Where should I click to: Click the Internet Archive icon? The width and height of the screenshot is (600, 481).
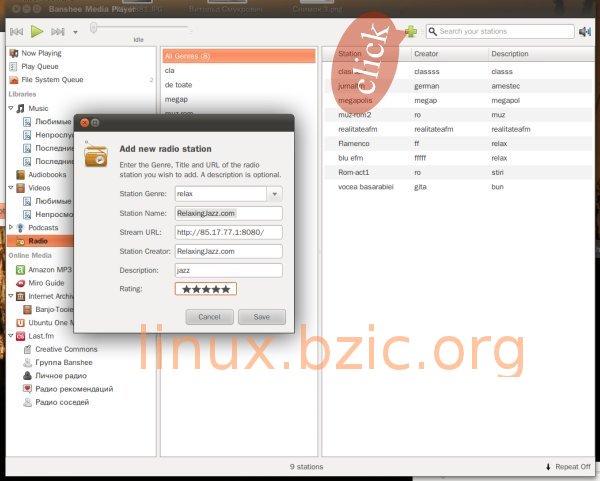tap(21, 297)
